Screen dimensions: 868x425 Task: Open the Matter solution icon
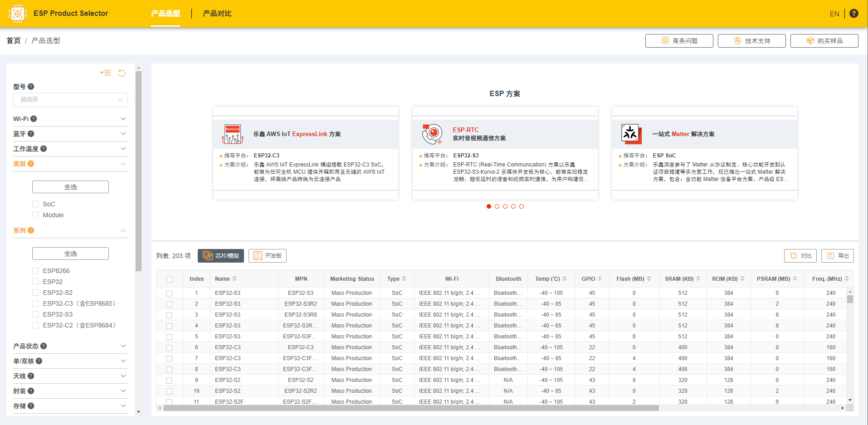tap(632, 134)
